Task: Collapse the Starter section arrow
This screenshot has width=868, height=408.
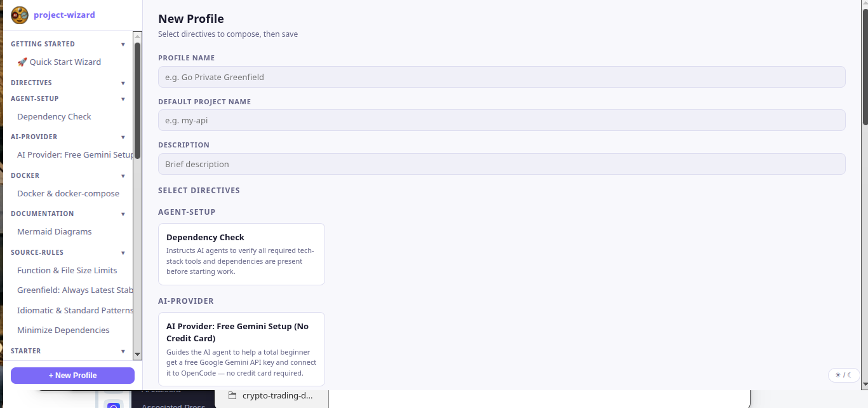Action: tap(123, 351)
